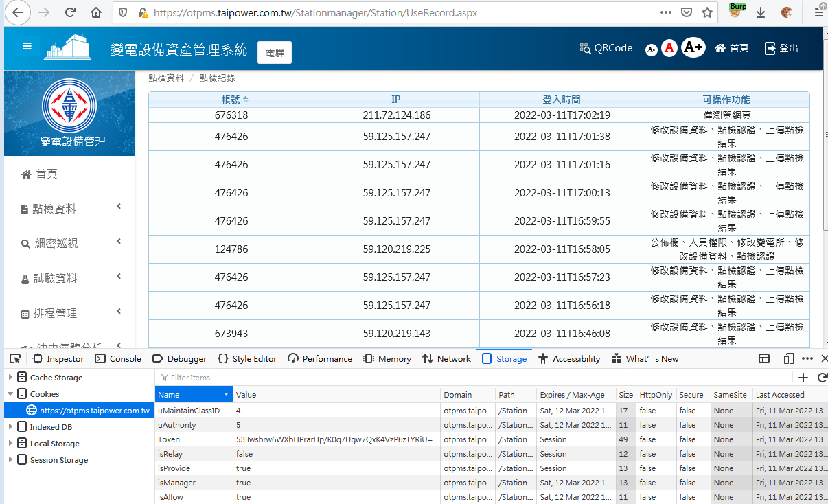Sort cookies by Name column header

click(194, 395)
